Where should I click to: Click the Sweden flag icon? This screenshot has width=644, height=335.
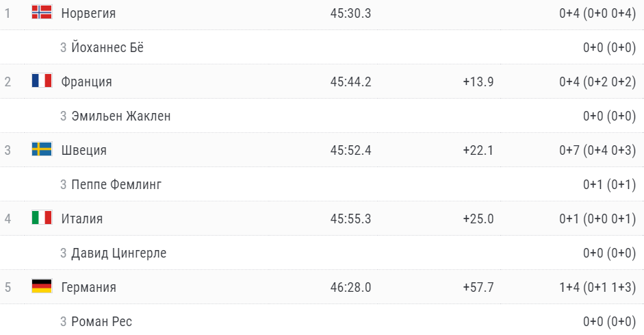[42, 149]
